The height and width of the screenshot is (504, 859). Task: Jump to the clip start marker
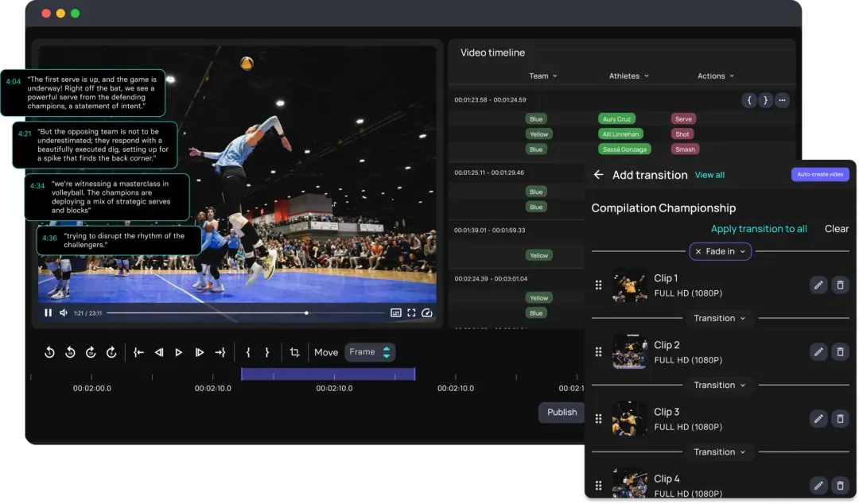(x=138, y=352)
